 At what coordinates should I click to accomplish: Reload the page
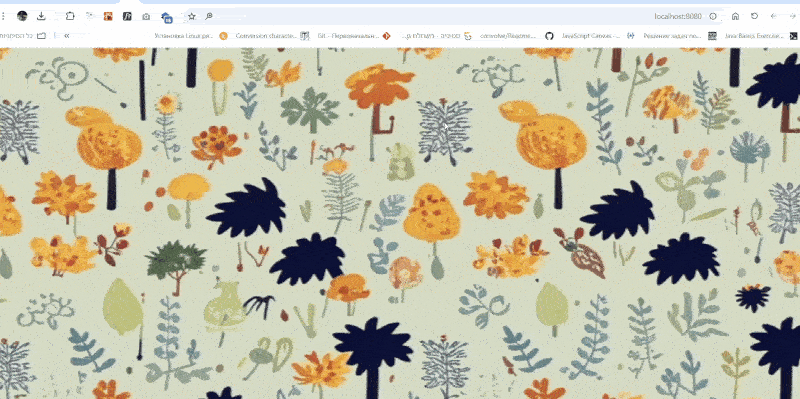click(754, 16)
